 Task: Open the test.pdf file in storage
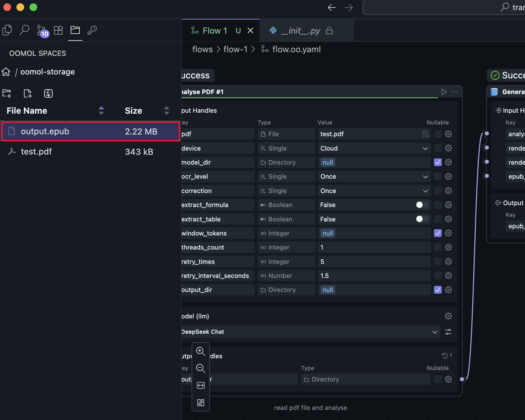(x=36, y=152)
